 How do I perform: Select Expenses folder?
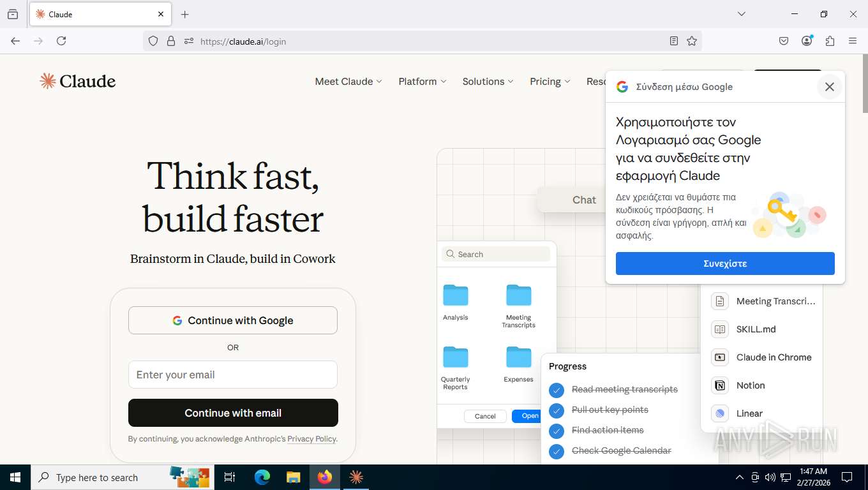(518, 364)
